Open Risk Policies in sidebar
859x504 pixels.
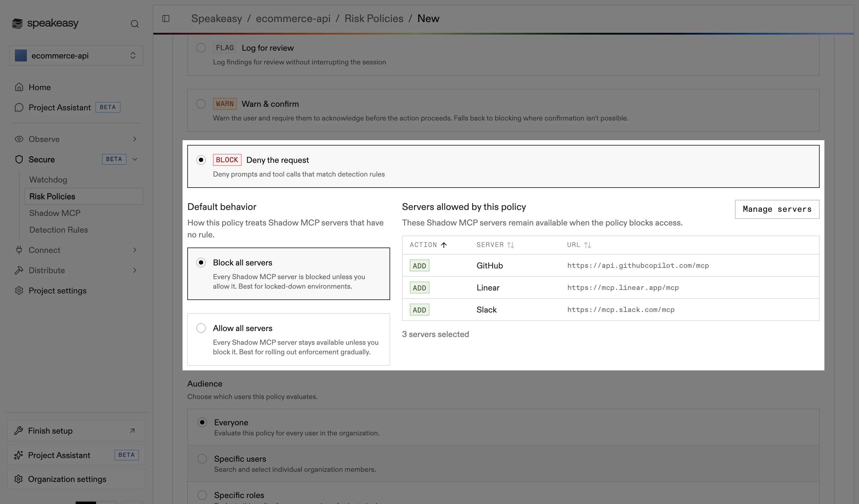84,196
